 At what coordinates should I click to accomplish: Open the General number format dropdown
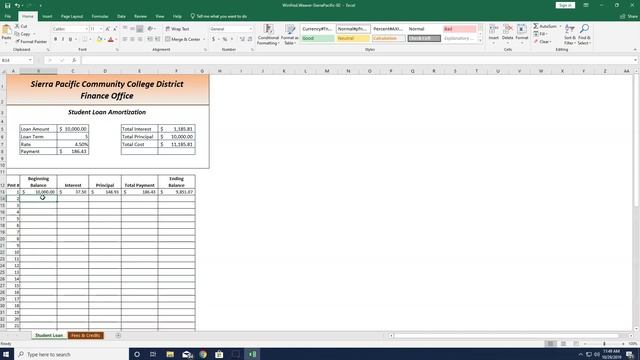pyautogui.click(x=251, y=29)
